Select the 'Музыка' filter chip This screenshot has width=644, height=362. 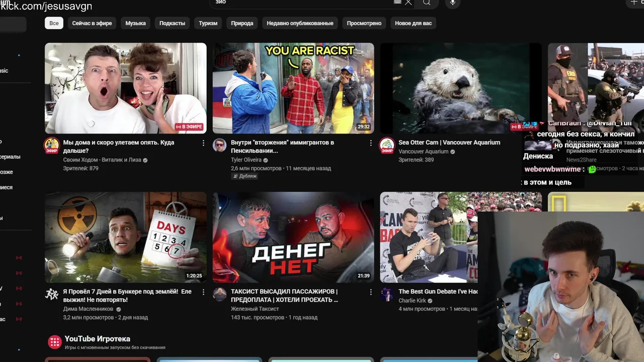click(x=135, y=23)
